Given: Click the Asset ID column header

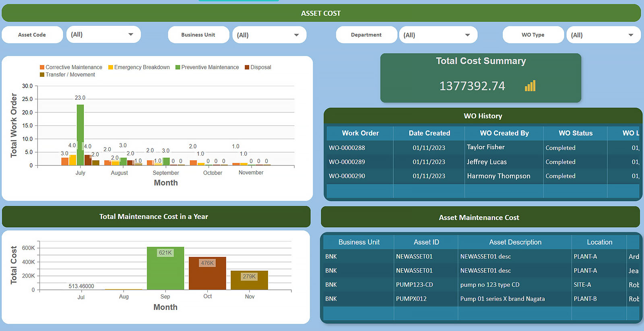Looking at the screenshot, I should (x=426, y=242).
